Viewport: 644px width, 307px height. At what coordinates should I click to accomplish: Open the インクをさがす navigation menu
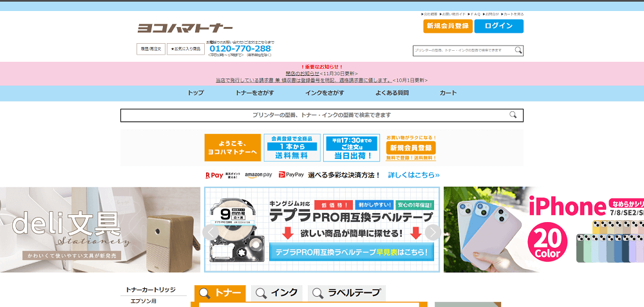coord(324,93)
